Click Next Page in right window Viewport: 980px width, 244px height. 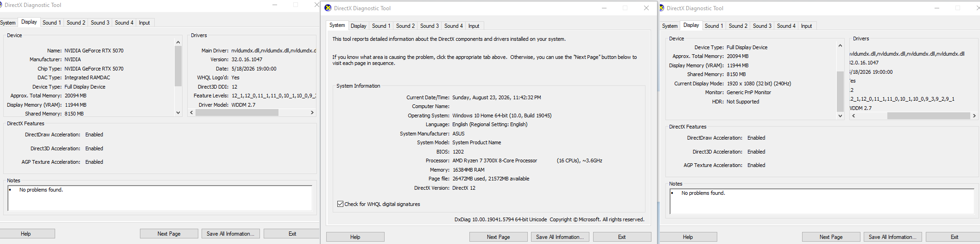(831, 237)
